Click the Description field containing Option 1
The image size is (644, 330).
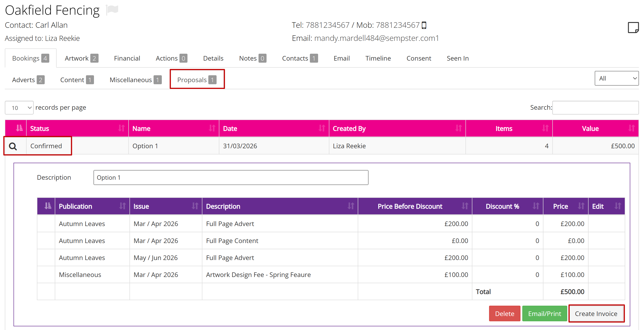(231, 178)
